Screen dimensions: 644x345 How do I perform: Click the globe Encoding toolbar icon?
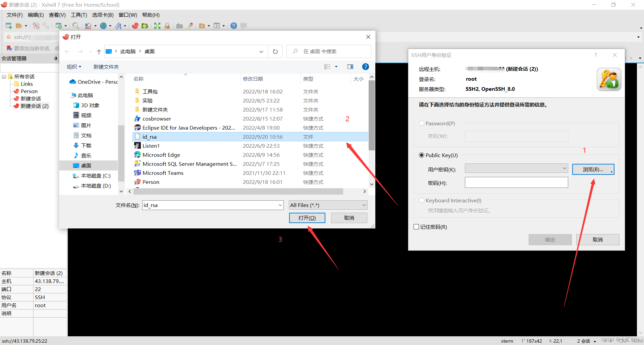(x=103, y=26)
